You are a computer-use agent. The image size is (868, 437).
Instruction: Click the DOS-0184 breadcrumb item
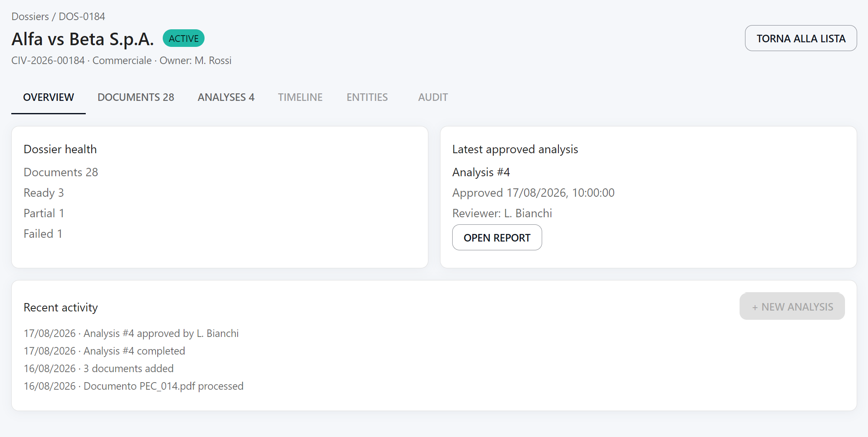click(x=82, y=16)
